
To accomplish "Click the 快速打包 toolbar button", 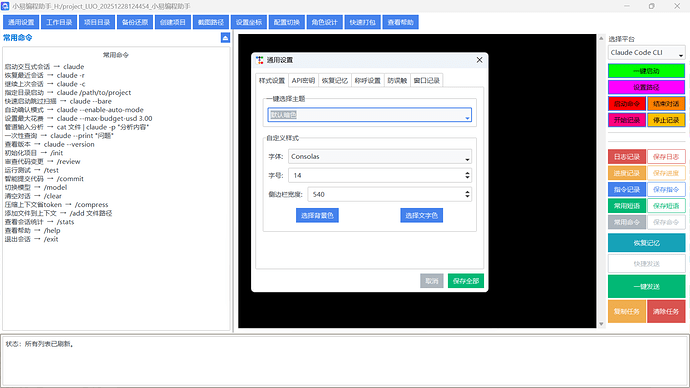I will point(362,22).
